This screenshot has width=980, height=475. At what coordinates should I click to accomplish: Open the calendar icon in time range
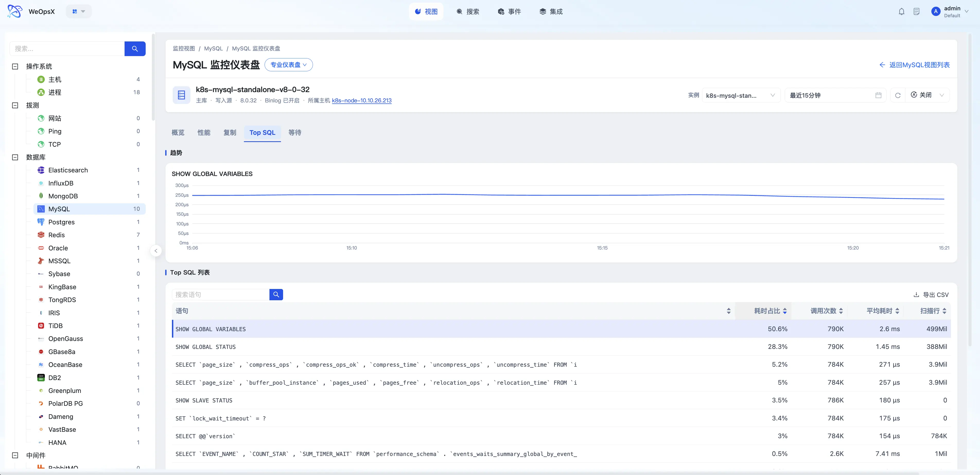point(878,95)
